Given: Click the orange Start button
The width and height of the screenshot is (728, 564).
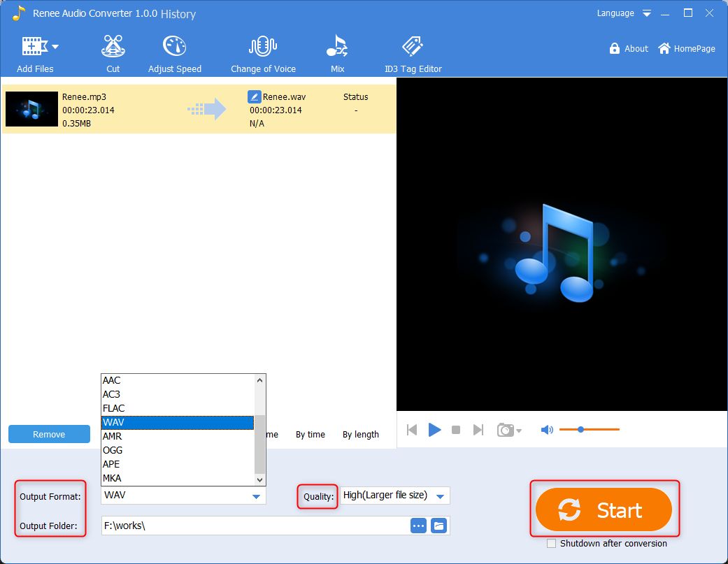Looking at the screenshot, I should point(604,510).
